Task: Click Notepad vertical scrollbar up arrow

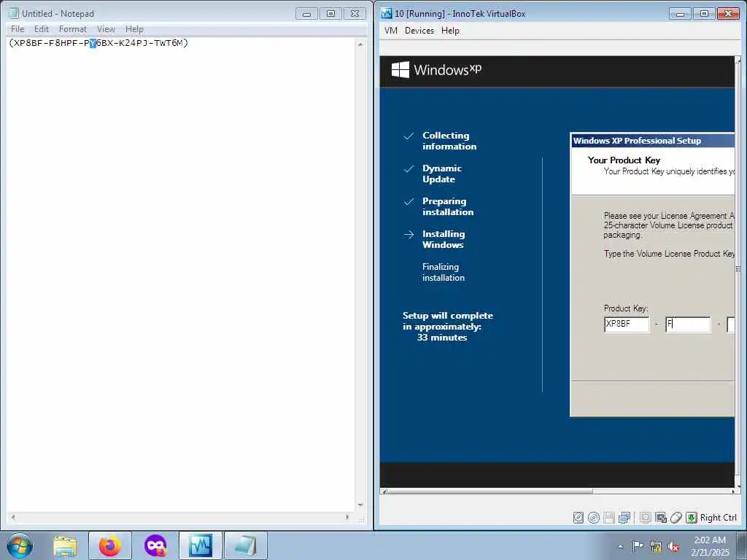Action: pyautogui.click(x=360, y=44)
